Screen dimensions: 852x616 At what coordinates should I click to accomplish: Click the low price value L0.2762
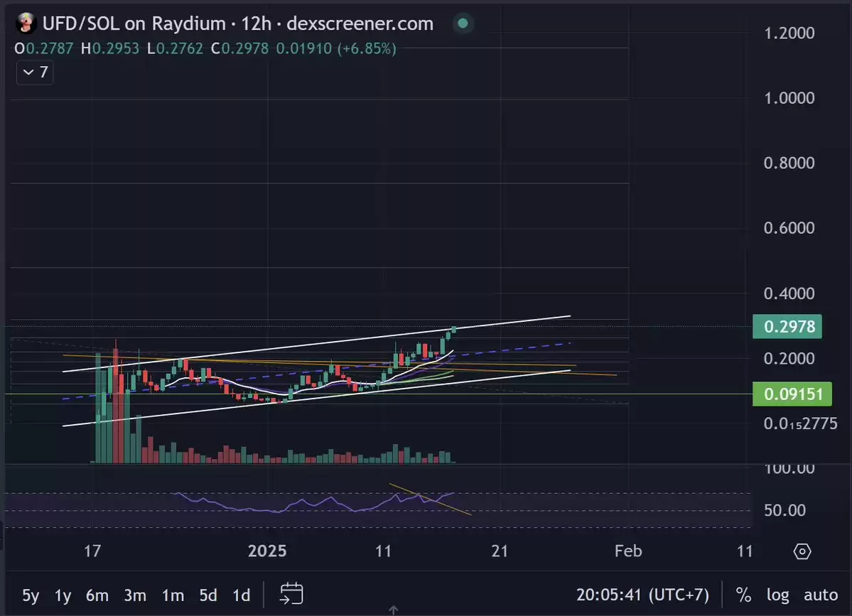[x=175, y=49]
